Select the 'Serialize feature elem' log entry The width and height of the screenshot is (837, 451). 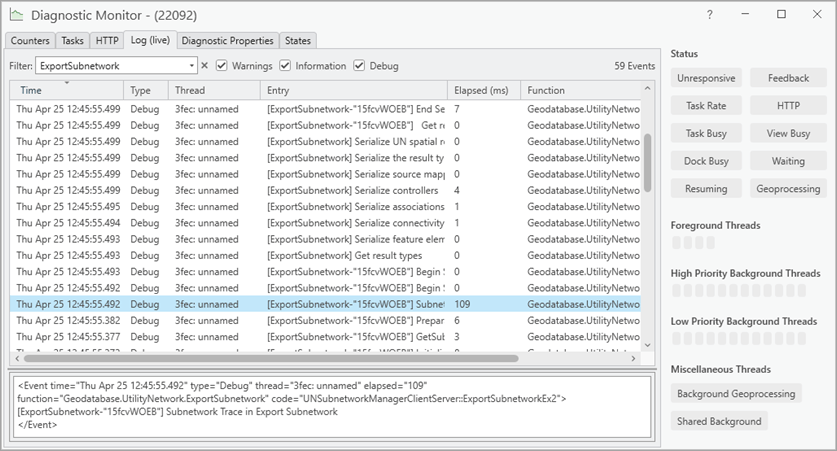click(x=325, y=239)
